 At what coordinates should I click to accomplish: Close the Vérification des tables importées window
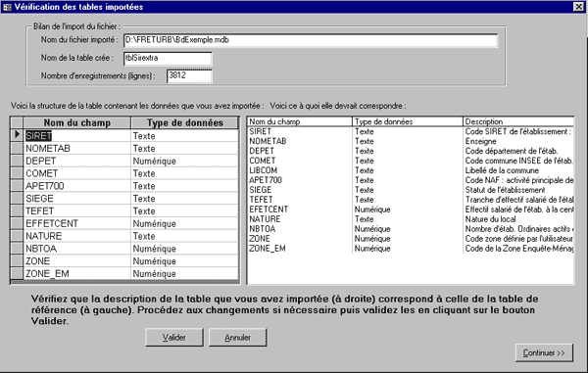[578, 7]
